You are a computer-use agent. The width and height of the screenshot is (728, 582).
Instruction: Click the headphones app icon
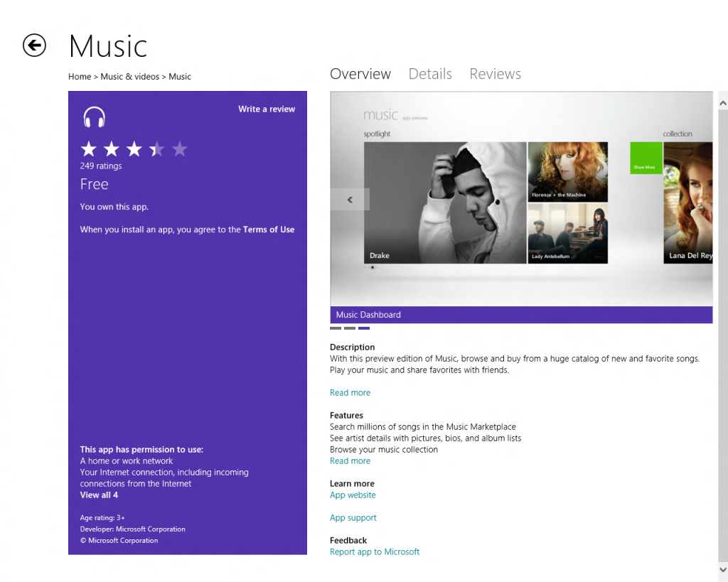pyautogui.click(x=95, y=117)
